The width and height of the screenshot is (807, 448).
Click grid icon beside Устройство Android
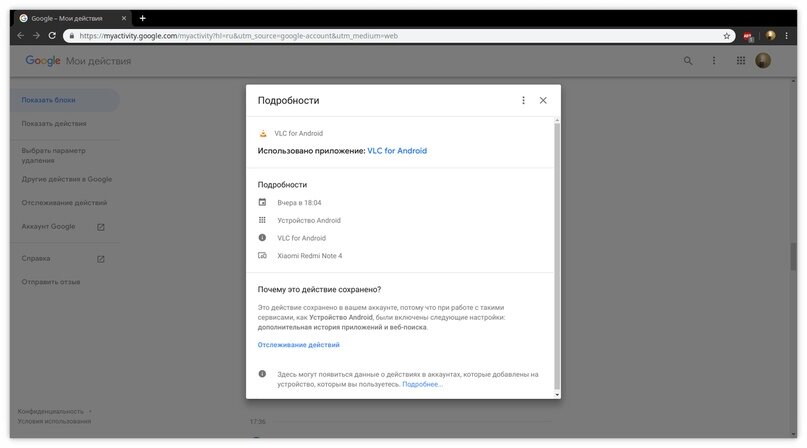pos(262,220)
